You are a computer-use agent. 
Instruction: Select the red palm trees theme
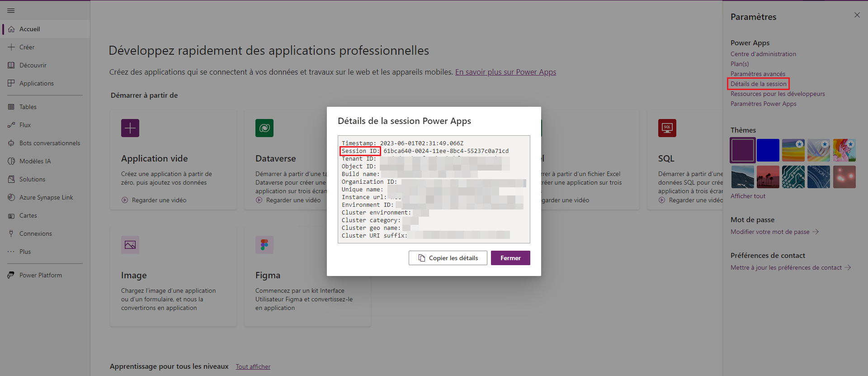(768, 176)
